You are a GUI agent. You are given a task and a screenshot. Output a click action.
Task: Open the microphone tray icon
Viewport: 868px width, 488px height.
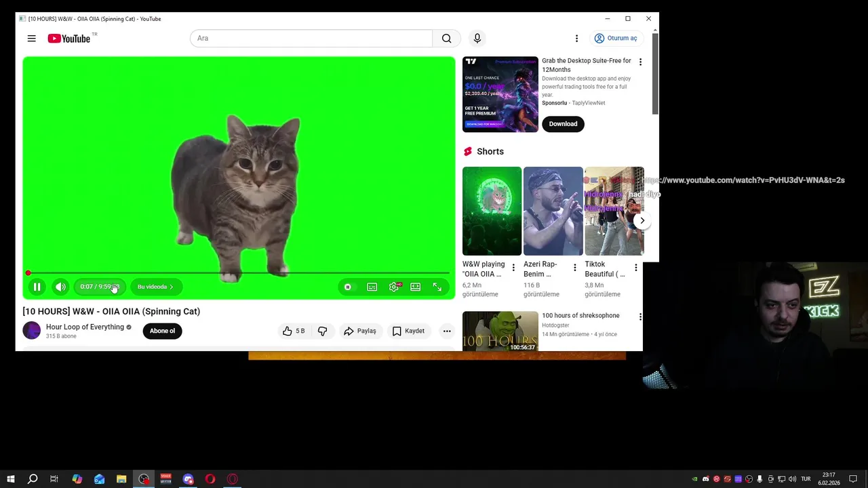point(759,479)
